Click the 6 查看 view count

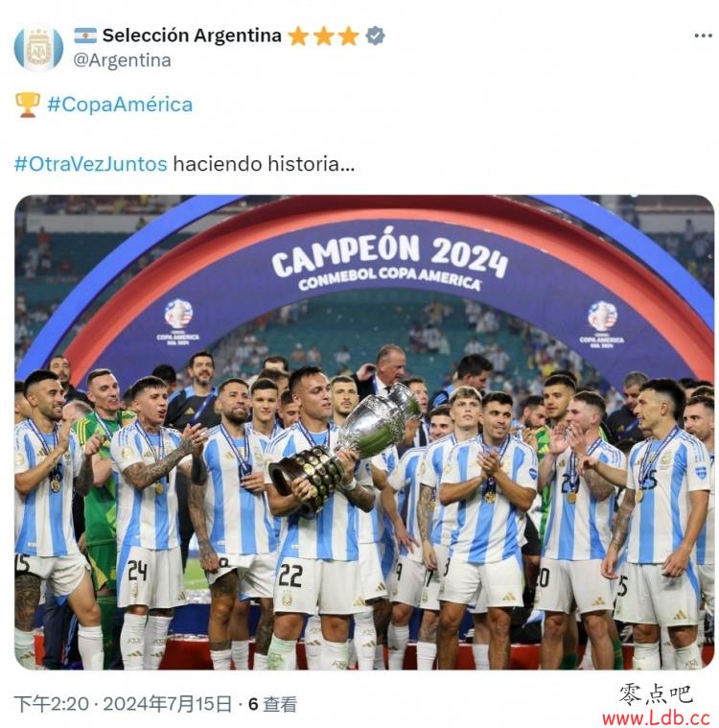pyautogui.click(x=273, y=704)
